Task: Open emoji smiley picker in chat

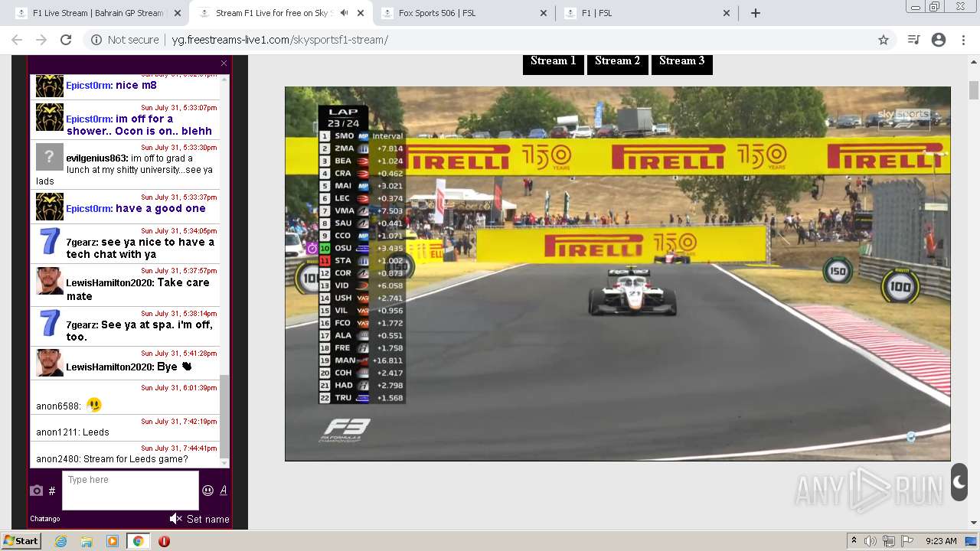Action: point(207,491)
